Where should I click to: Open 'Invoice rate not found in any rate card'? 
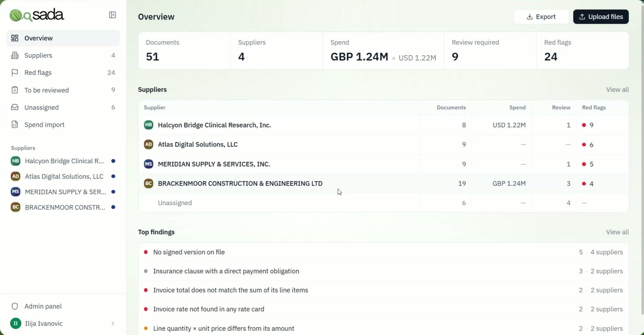click(384, 309)
